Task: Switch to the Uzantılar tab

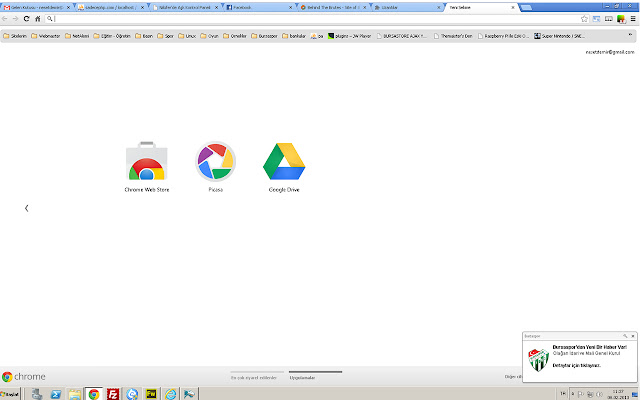Action: click(408, 7)
